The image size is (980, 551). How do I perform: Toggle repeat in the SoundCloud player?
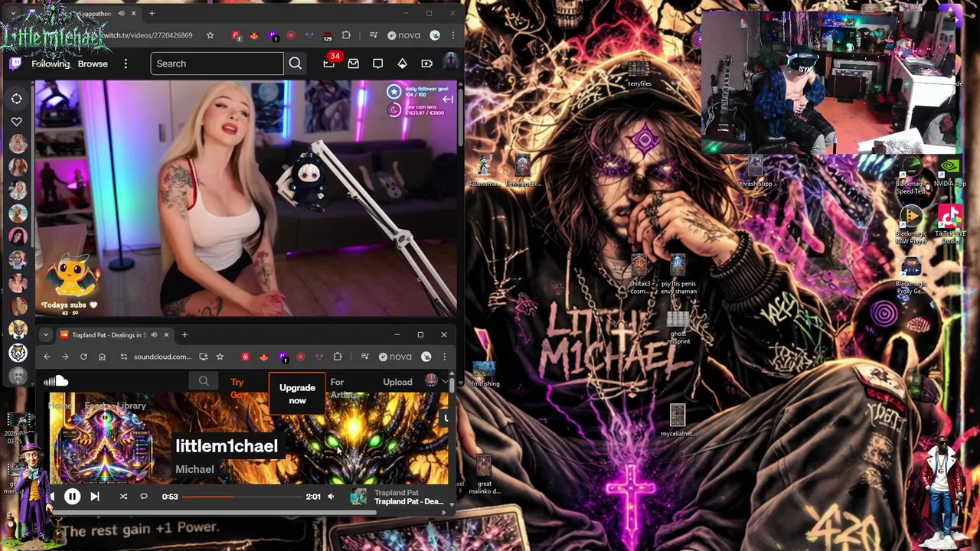pyautogui.click(x=144, y=497)
